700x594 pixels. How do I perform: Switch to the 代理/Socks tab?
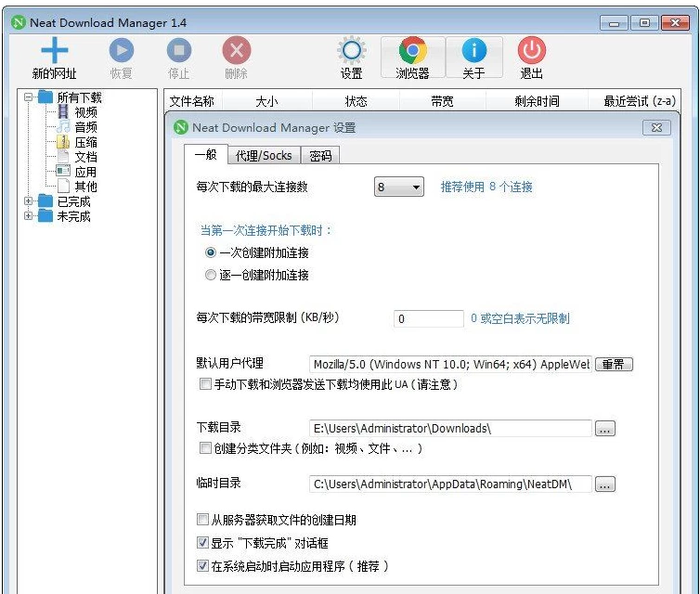tap(263, 155)
